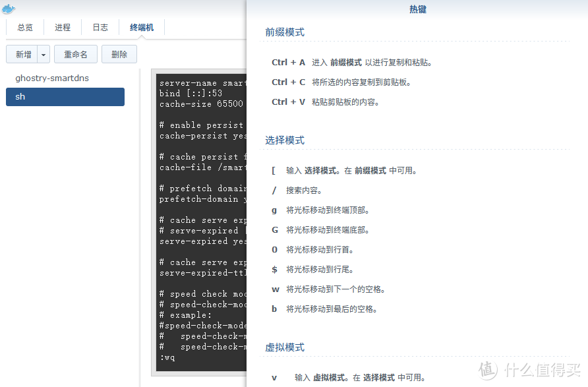Image resolution: width=588 pixels, height=387 pixels.
Task: Click the 'prefetch-domain' terminal line
Action: click(203, 199)
